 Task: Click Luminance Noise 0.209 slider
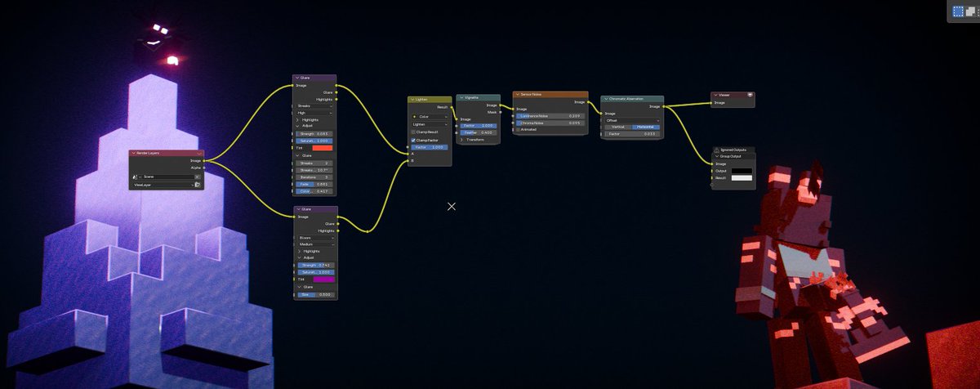(x=550, y=116)
